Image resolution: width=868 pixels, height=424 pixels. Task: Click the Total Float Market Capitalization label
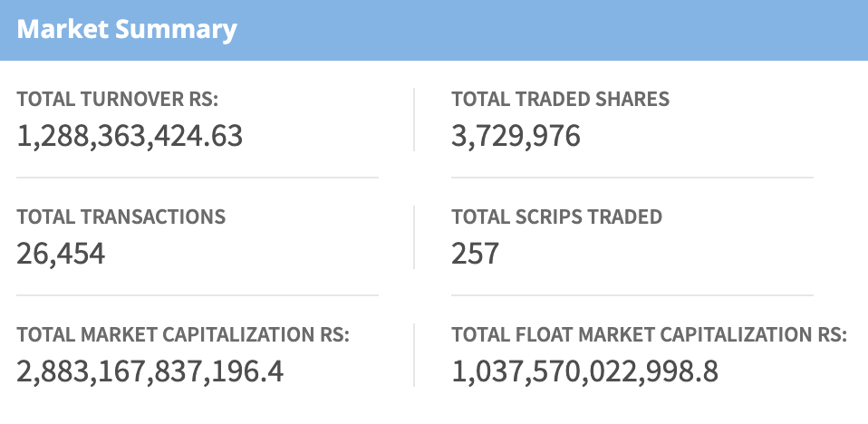(x=649, y=335)
